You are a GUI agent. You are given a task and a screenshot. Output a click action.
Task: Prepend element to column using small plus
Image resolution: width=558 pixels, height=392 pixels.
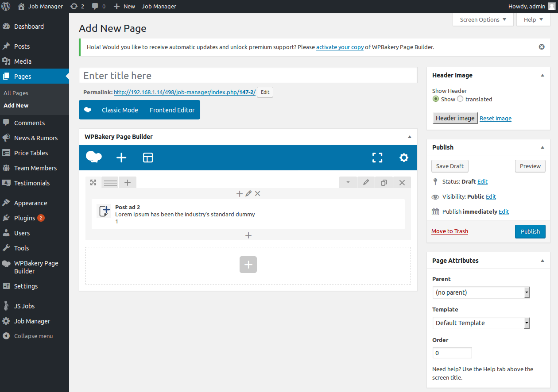[x=240, y=194]
